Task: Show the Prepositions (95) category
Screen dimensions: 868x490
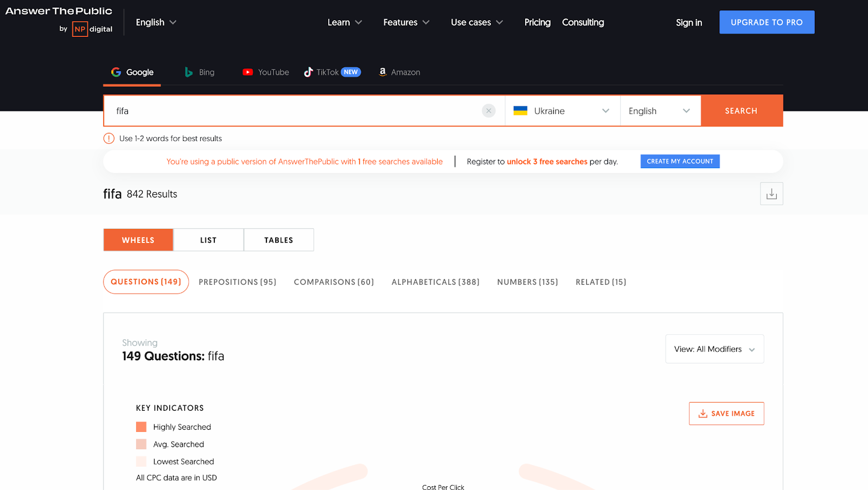Action: 238,282
